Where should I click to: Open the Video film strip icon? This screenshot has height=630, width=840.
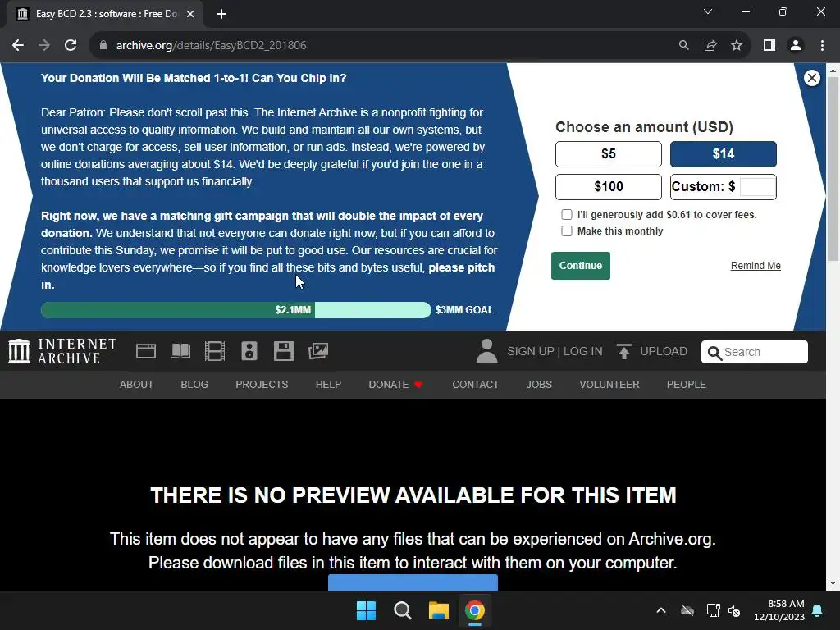point(215,351)
